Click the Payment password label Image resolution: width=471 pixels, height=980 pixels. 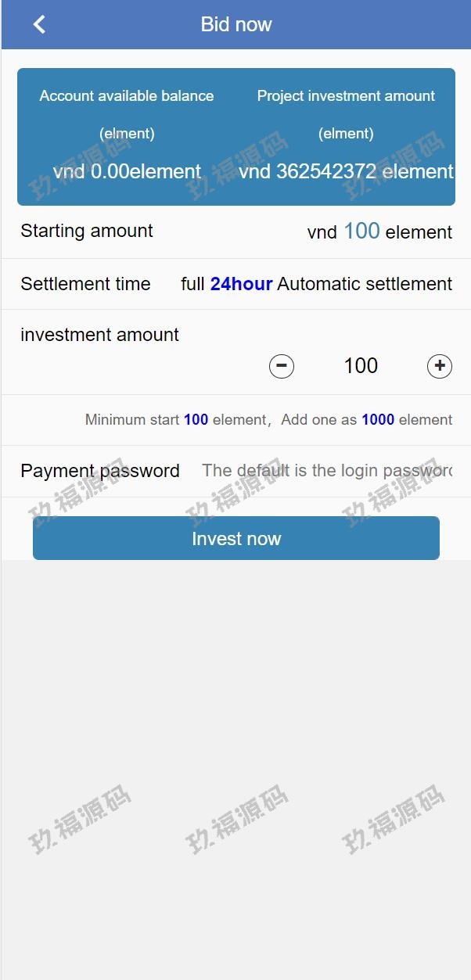(x=100, y=471)
